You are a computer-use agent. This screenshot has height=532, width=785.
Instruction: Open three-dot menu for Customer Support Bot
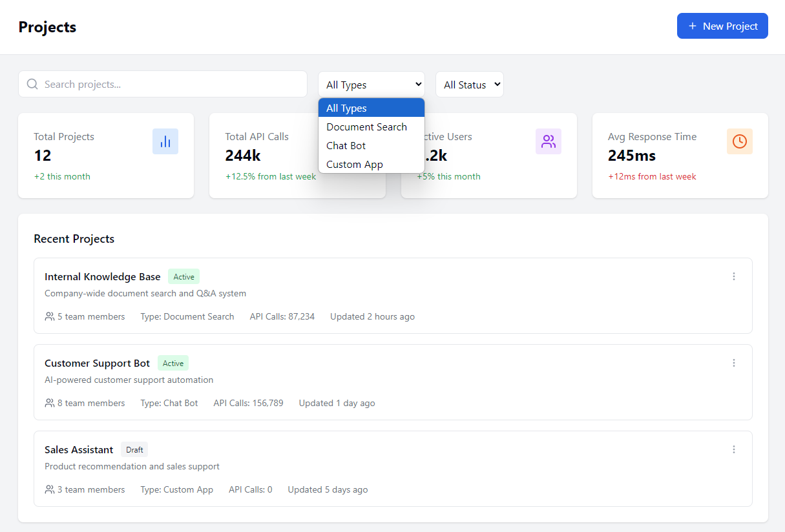[733, 363]
